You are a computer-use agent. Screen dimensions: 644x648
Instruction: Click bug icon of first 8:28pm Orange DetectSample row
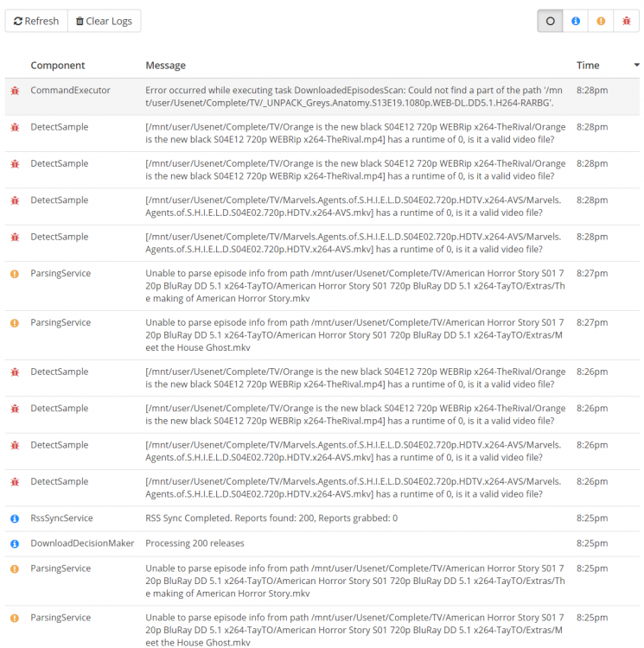(x=15, y=127)
